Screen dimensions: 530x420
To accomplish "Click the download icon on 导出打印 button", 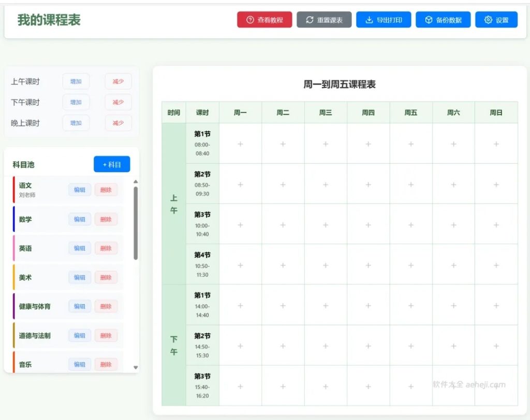I will [x=369, y=20].
